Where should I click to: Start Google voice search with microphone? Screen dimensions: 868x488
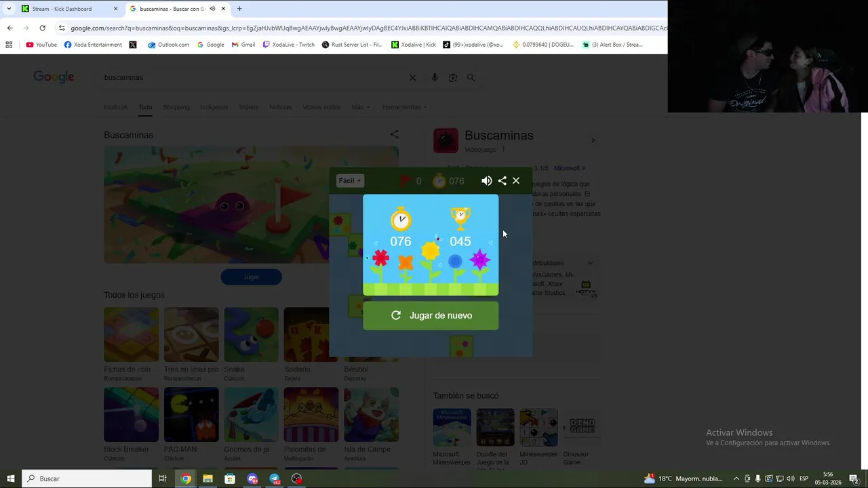435,78
